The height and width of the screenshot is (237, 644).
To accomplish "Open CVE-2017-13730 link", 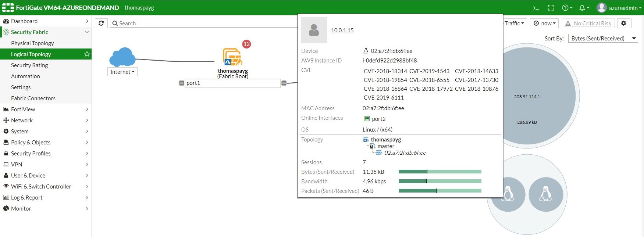I will (x=476, y=80).
